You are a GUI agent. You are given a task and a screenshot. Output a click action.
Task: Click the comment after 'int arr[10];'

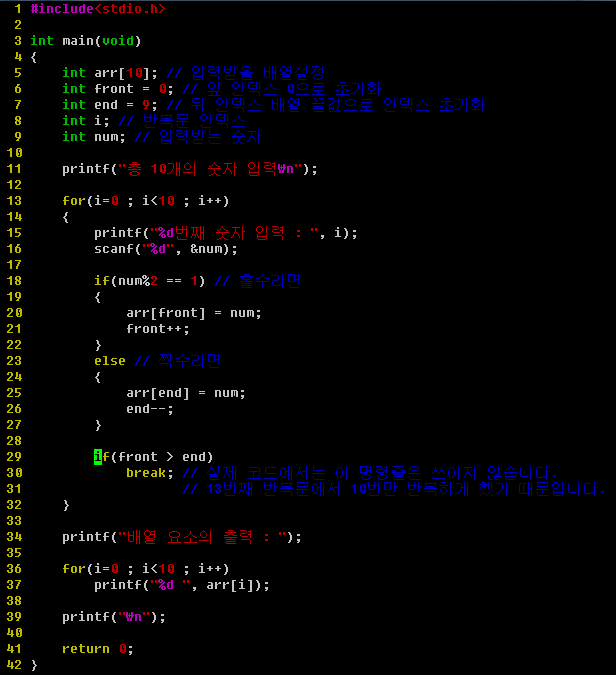point(245,73)
